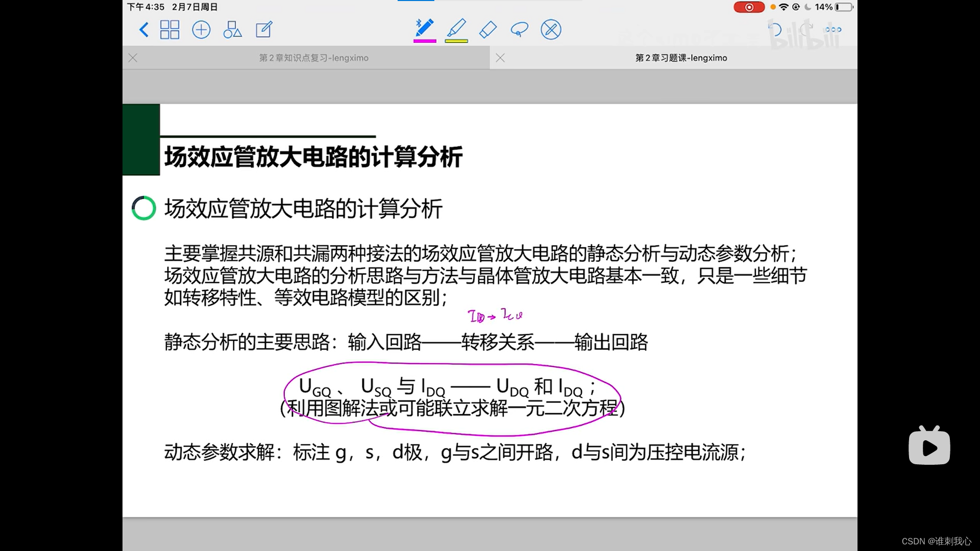Click the magenta pen color underline

pos(424,41)
